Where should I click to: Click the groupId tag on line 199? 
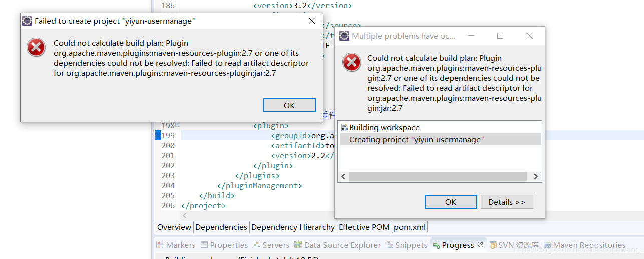[x=291, y=135]
